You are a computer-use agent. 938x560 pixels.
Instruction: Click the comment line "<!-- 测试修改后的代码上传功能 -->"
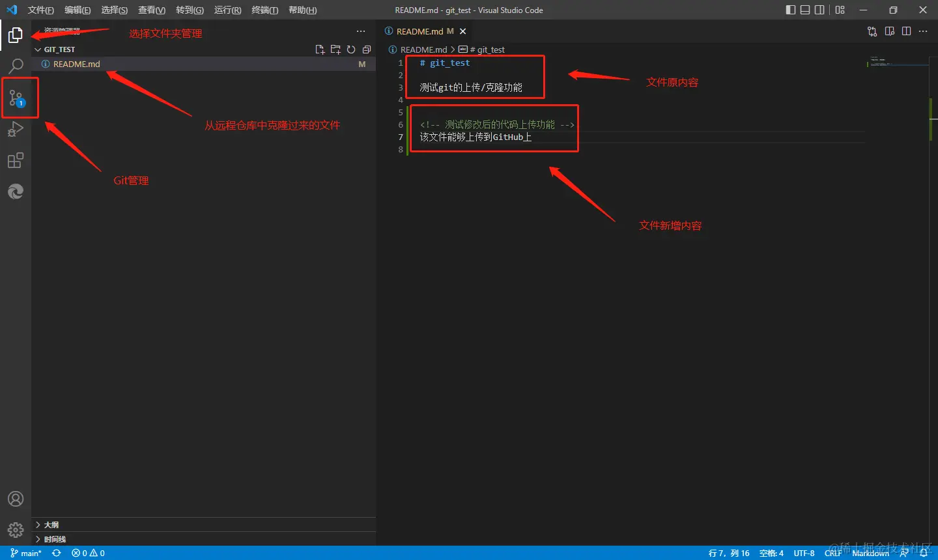click(x=497, y=124)
